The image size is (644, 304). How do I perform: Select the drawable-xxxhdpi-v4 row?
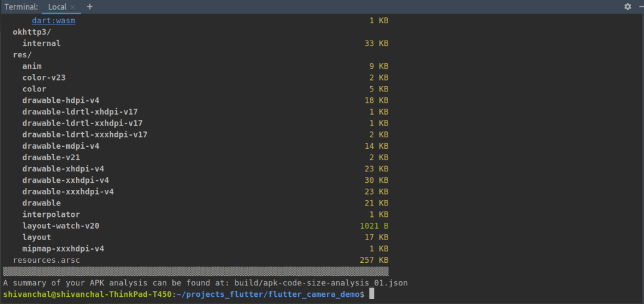pyautogui.click(x=205, y=192)
